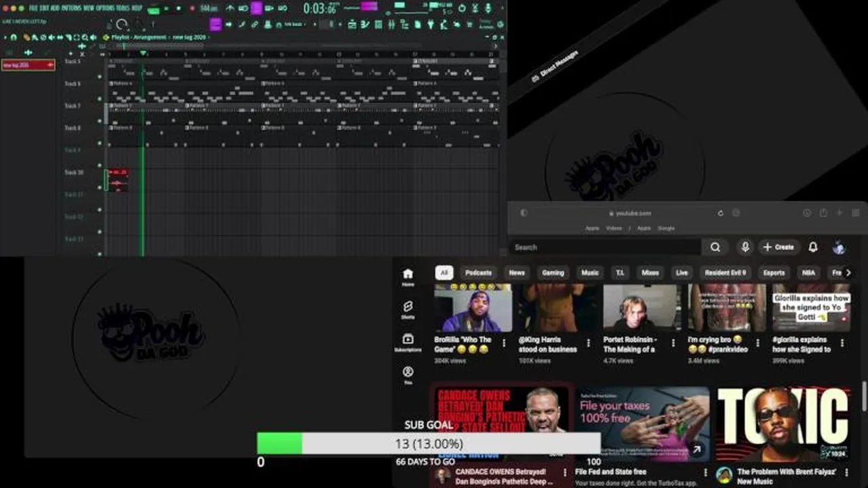Open the Browser icon in FL Studio toolbar

(405, 24)
